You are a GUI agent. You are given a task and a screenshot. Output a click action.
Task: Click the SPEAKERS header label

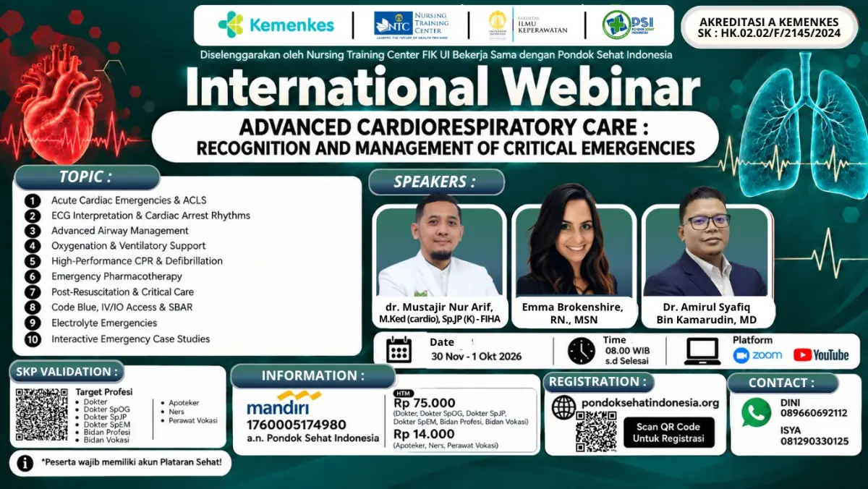coord(435,182)
